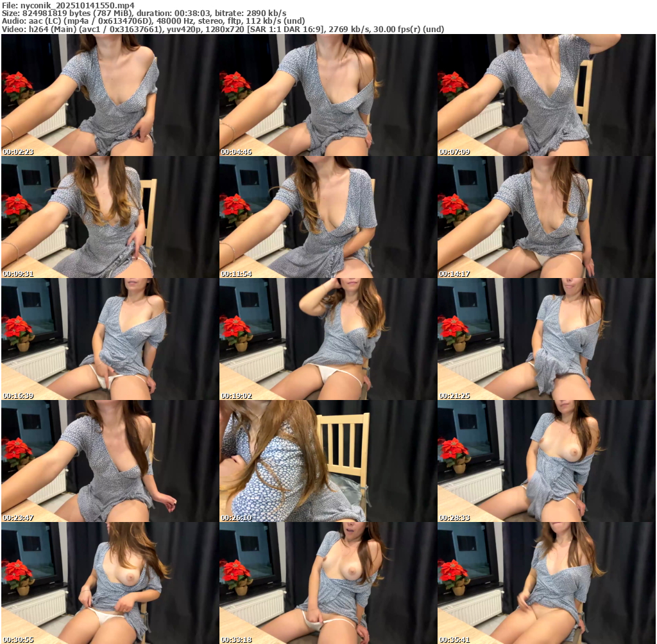Click the last thumbnail, timestamped 00:35:41

(x=546, y=583)
